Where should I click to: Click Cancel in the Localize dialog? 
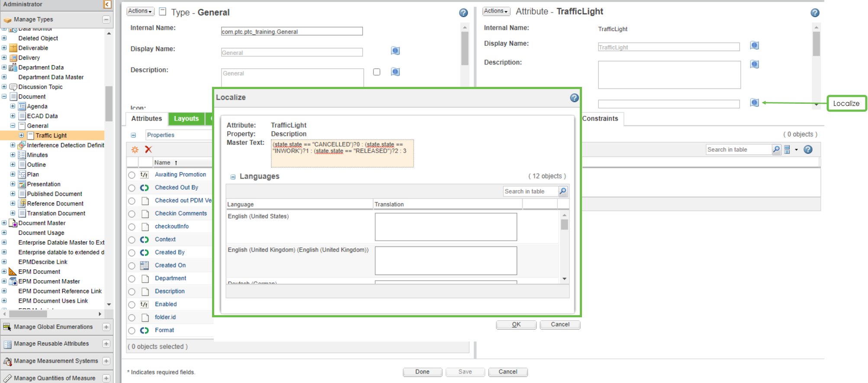tap(560, 325)
